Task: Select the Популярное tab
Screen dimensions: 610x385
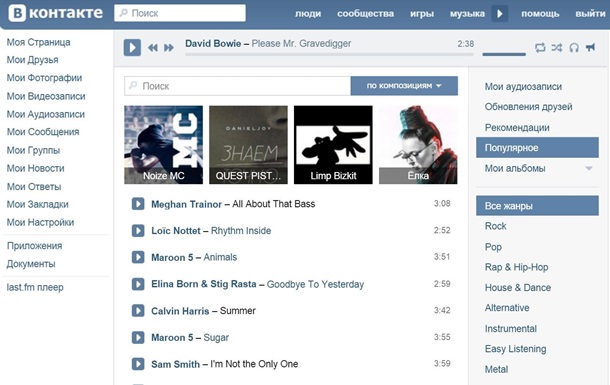Action: coord(537,148)
